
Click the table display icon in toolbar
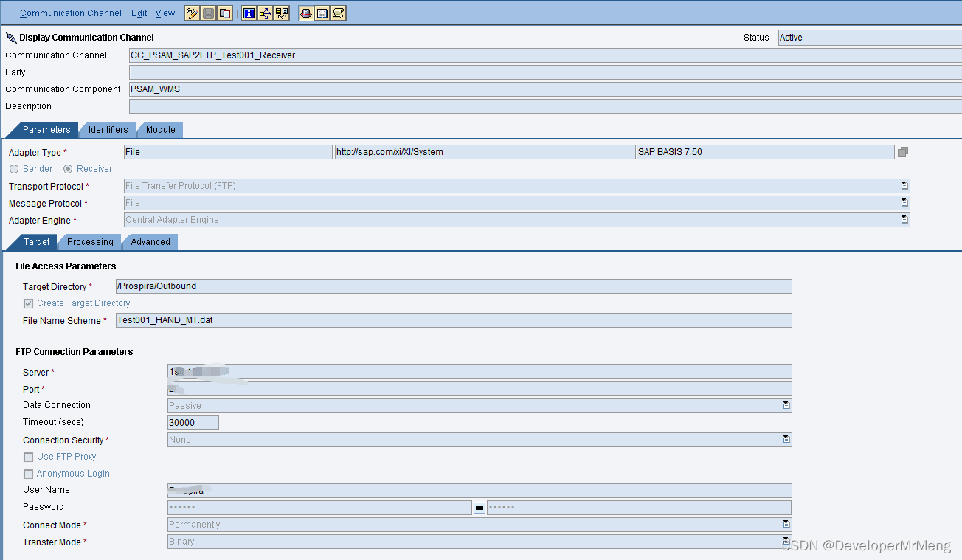coord(322,13)
